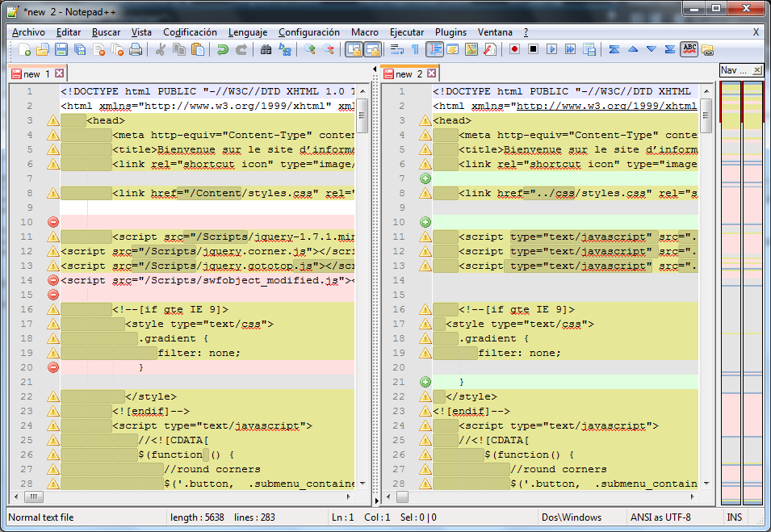The image size is (771, 532).
Task: Toggle show all characters pilcrow icon
Action: (416, 50)
